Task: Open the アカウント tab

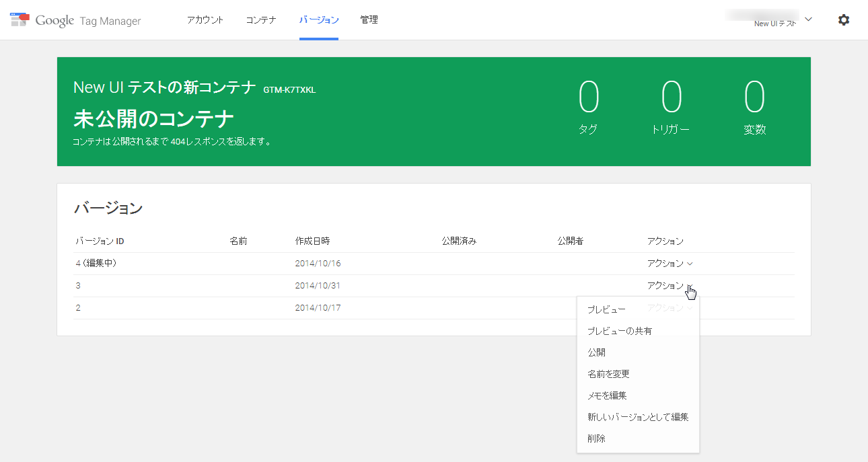Action: click(x=205, y=20)
